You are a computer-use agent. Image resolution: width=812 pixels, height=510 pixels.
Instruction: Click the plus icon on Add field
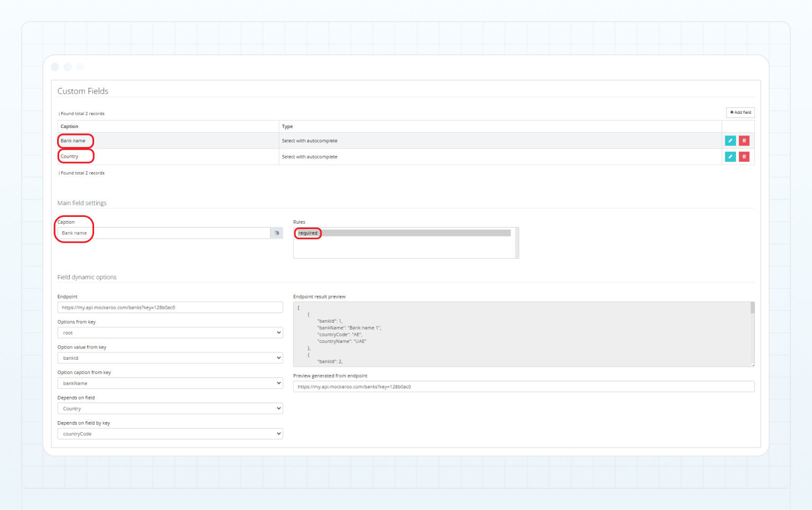point(732,112)
